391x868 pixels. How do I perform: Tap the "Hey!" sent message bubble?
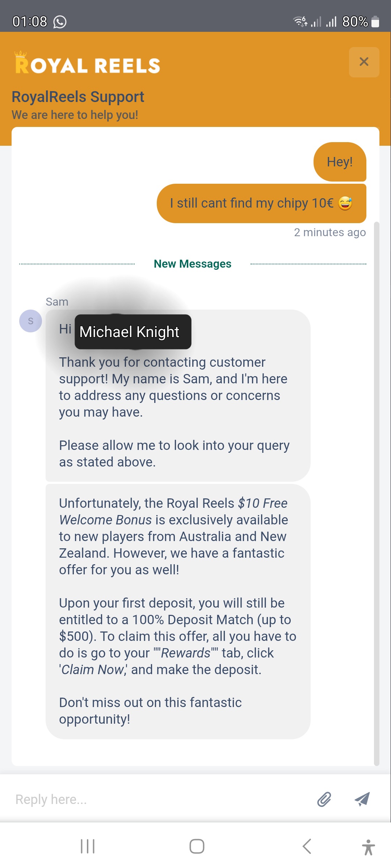tap(340, 162)
